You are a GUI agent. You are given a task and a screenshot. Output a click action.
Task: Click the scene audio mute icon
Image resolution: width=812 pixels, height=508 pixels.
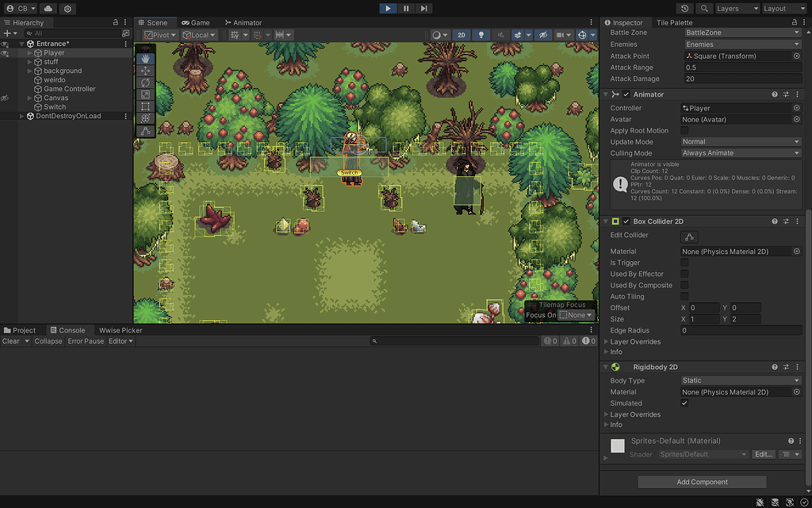tap(500, 35)
